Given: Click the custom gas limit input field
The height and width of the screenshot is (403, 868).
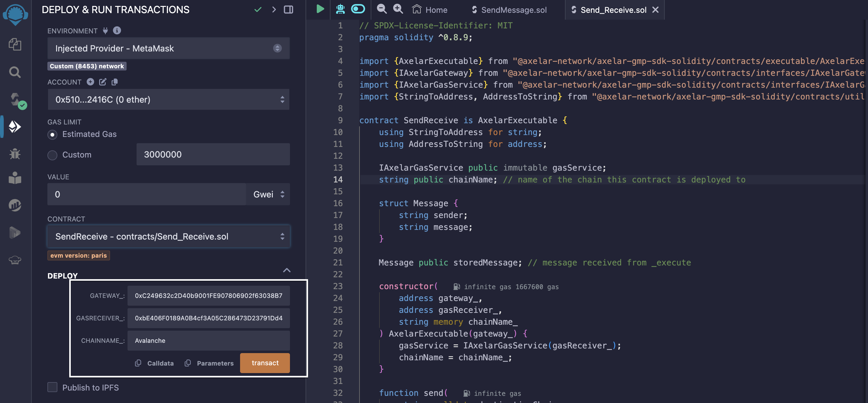Looking at the screenshot, I should (213, 154).
